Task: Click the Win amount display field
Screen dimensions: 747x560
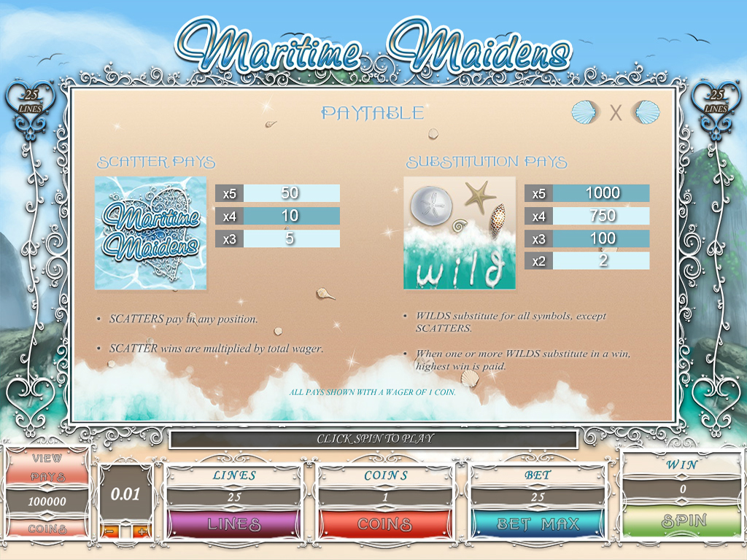Action: tap(682, 489)
